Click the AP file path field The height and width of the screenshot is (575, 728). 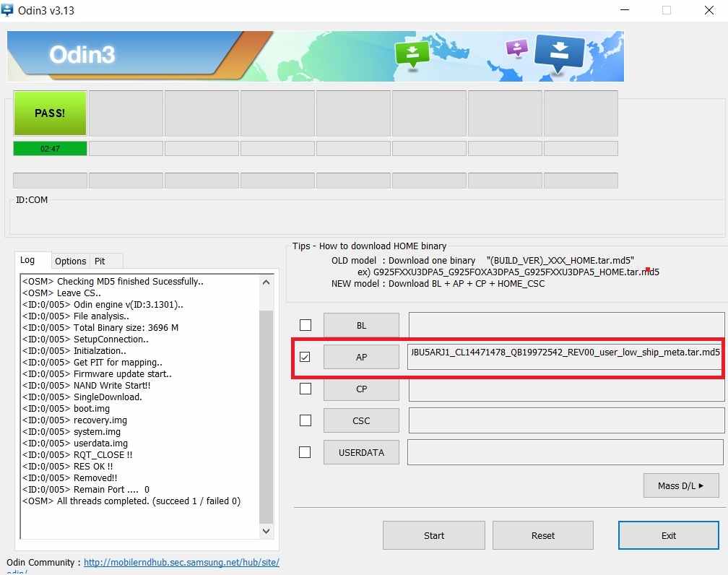(x=565, y=357)
